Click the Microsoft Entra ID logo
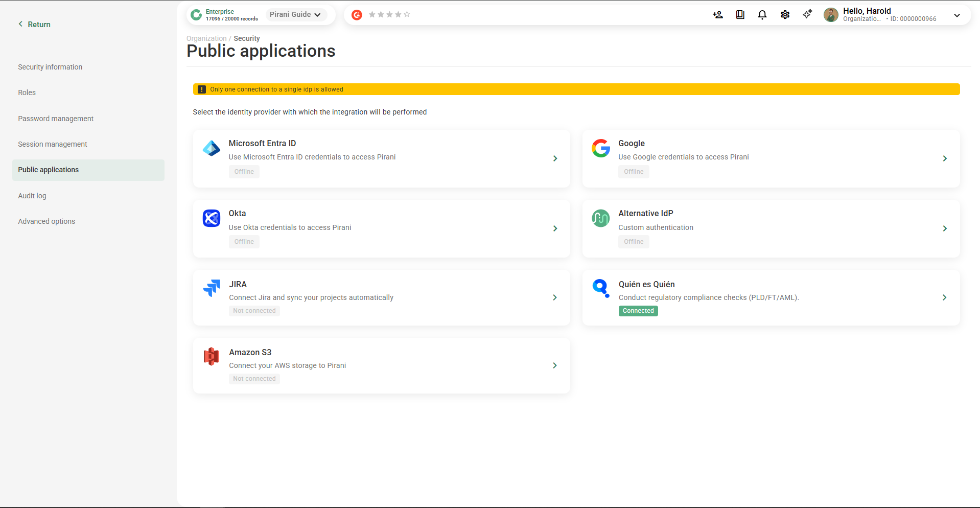Image resolution: width=980 pixels, height=508 pixels. [212, 149]
